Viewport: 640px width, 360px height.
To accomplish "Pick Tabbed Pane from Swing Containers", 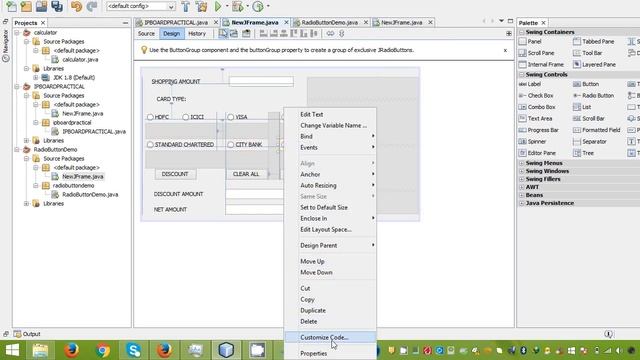I will tap(593, 42).
